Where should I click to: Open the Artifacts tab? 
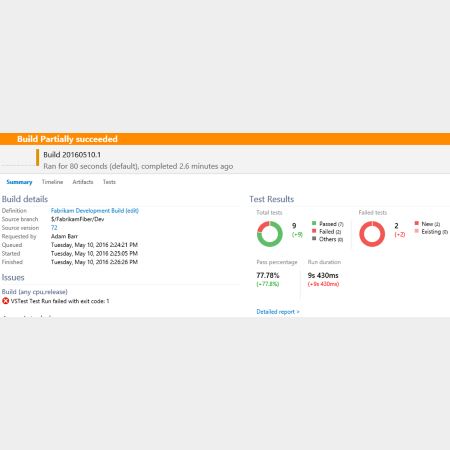click(x=83, y=182)
